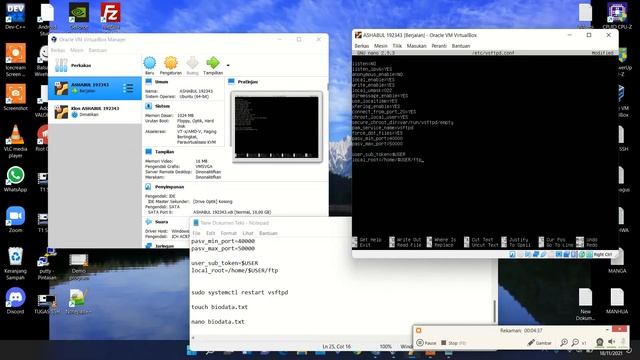
Task: Click the Pratinjau panel header
Action: pyautogui.click(x=247, y=82)
